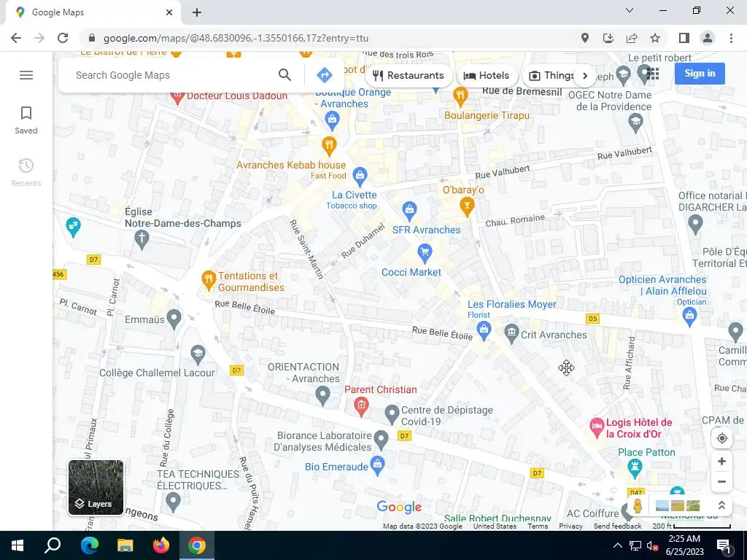Bookmark this page with the star icon

(x=655, y=38)
